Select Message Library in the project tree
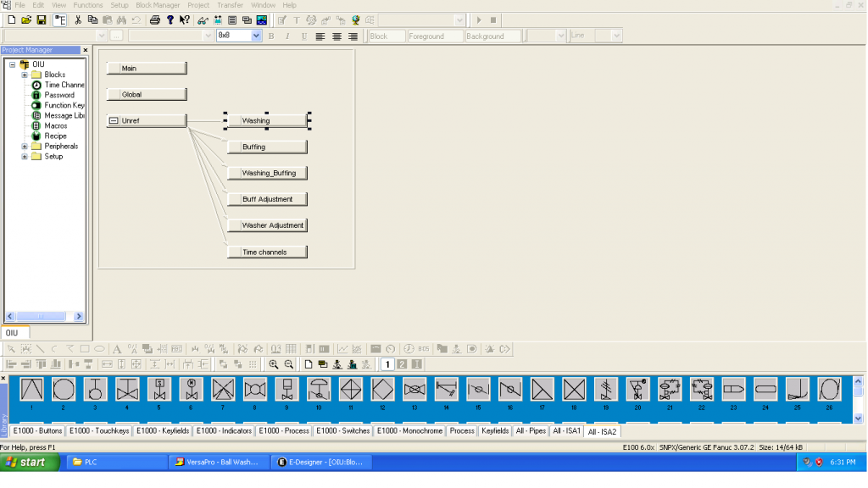The height and width of the screenshot is (488, 868). tap(64, 115)
